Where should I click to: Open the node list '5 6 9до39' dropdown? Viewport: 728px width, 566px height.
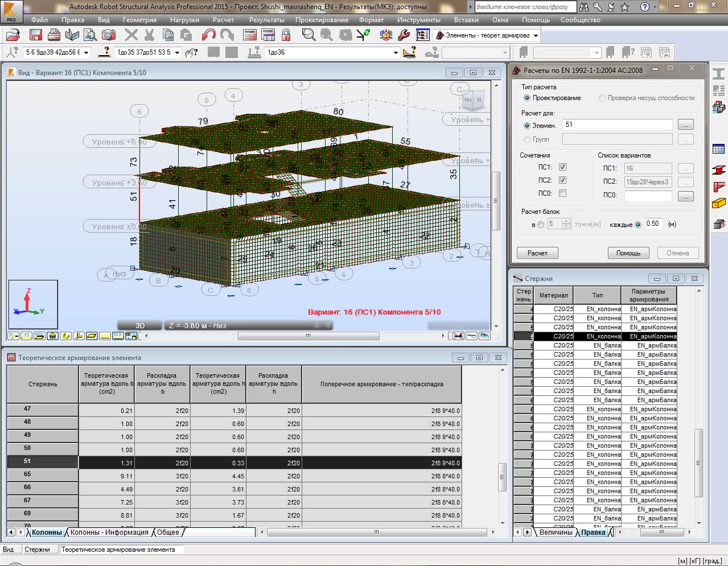tap(85, 51)
